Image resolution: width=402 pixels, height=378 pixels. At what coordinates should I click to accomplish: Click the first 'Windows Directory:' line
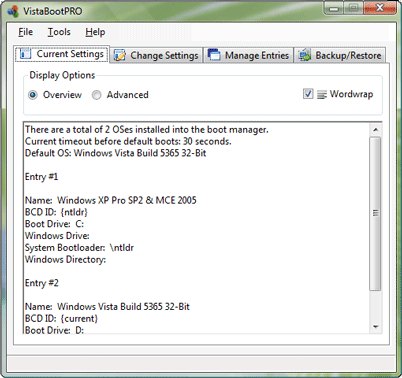coord(65,259)
